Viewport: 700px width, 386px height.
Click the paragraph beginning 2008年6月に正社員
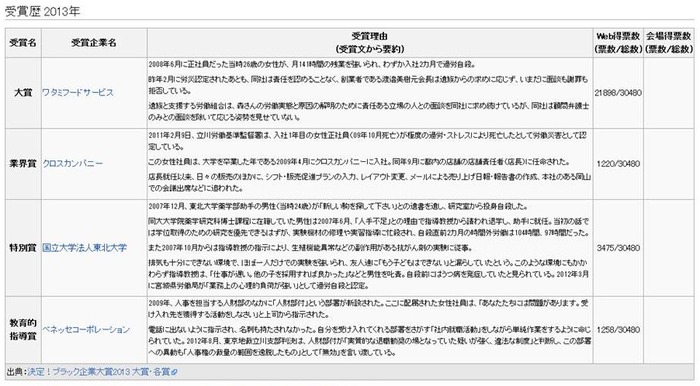pos(312,64)
